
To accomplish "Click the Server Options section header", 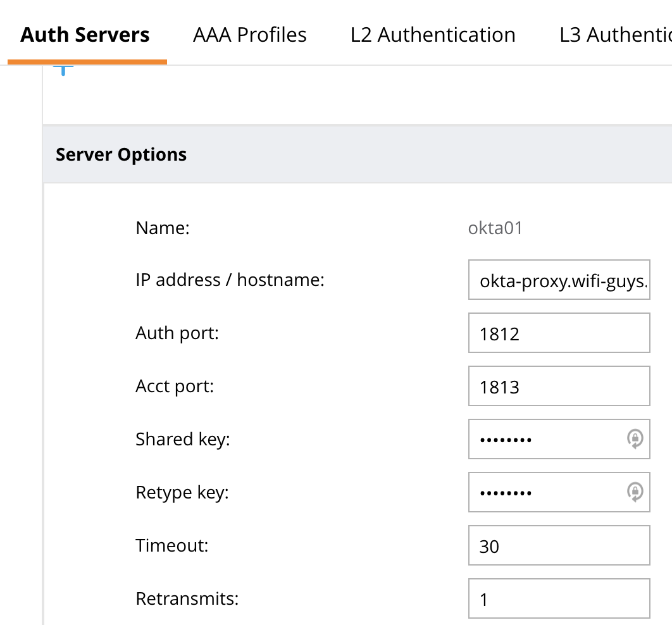I will point(121,154).
